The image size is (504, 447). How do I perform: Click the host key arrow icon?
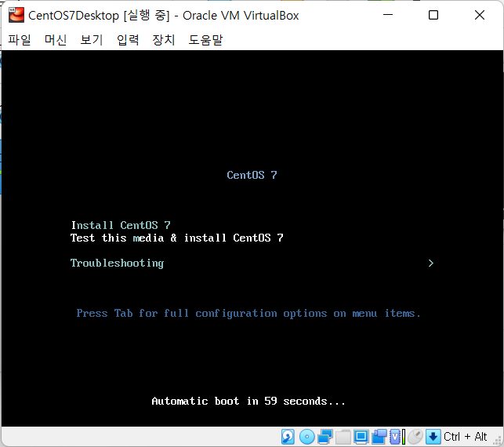433,437
